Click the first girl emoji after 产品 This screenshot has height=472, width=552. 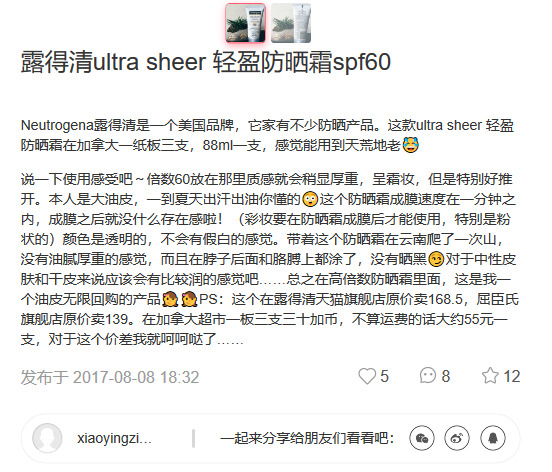tap(170, 300)
